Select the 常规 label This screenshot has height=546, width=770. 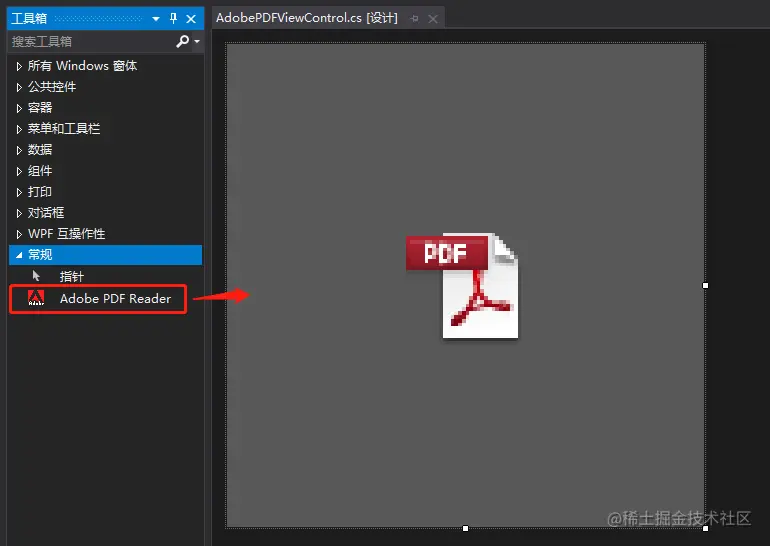click(40, 254)
